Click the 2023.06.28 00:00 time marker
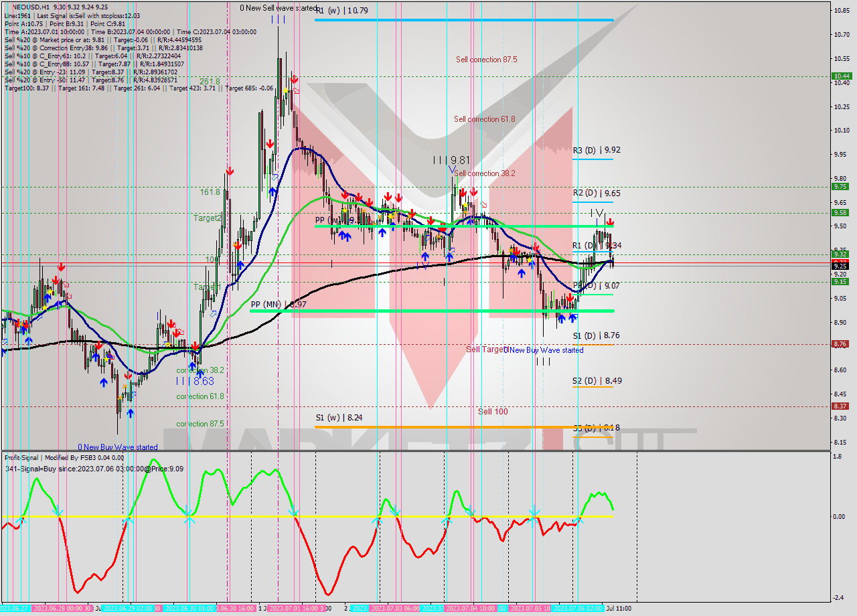The height and width of the screenshot is (616, 857). click(62, 609)
